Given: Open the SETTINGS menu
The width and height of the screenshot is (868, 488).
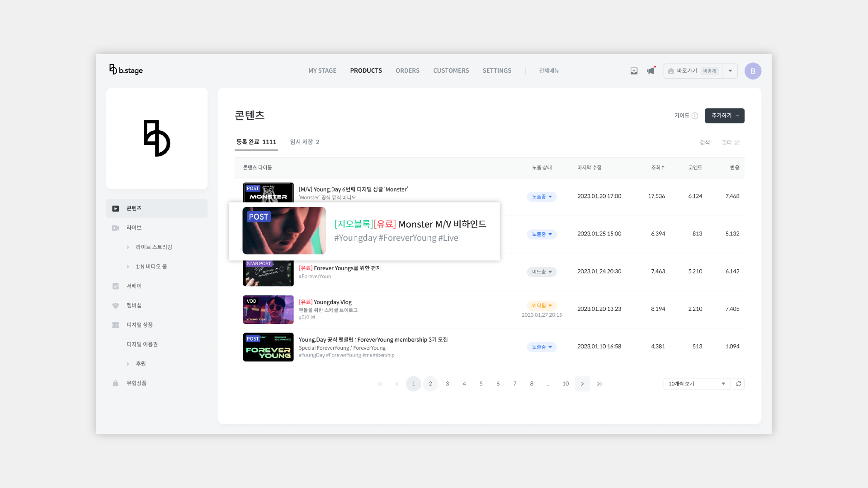Looking at the screenshot, I should click(497, 71).
